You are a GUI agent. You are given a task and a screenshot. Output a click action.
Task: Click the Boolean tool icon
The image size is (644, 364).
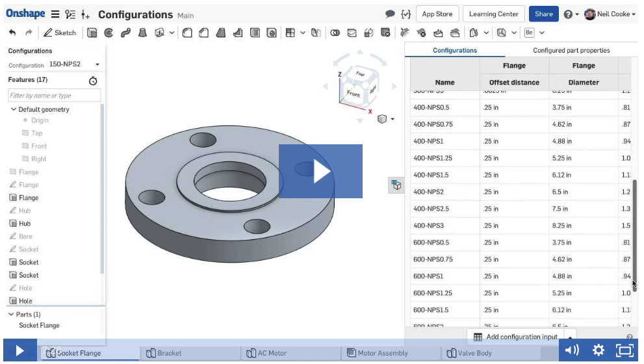pos(335,32)
